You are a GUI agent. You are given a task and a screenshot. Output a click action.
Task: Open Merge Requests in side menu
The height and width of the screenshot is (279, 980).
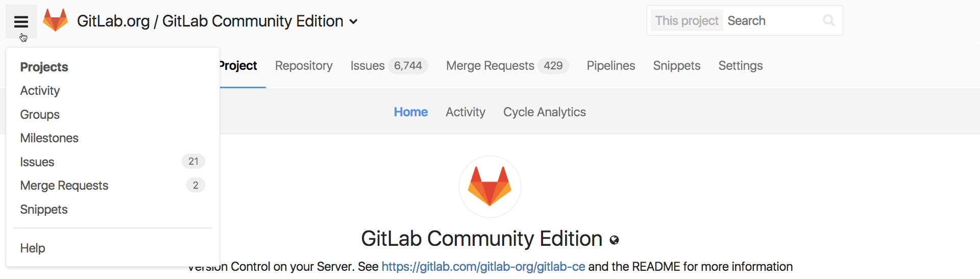(x=64, y=186)
